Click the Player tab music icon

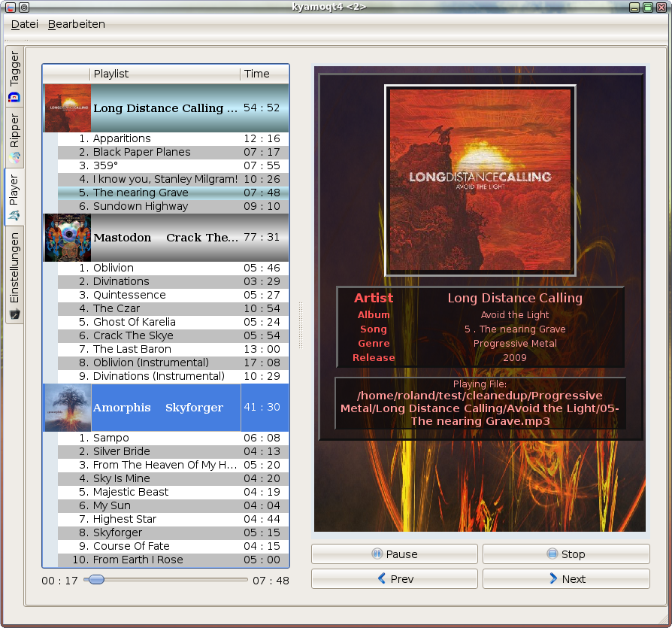[x=14, y=217]
